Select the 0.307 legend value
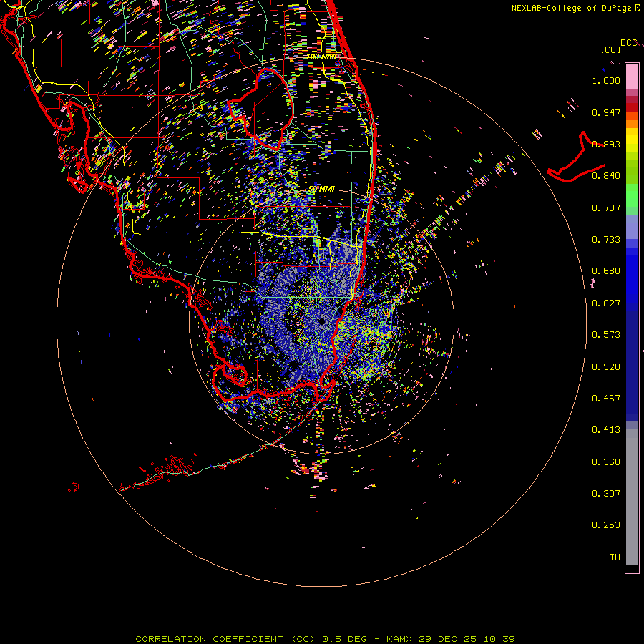Image resolution: width=644 pixels, height=644 pixels. coord(606,494)
